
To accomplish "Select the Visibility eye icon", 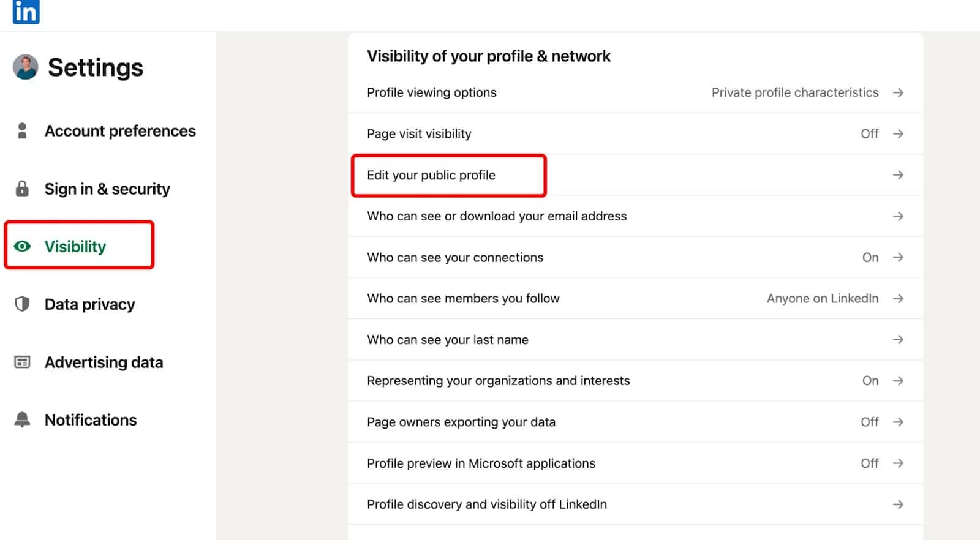I will [23, 246].
